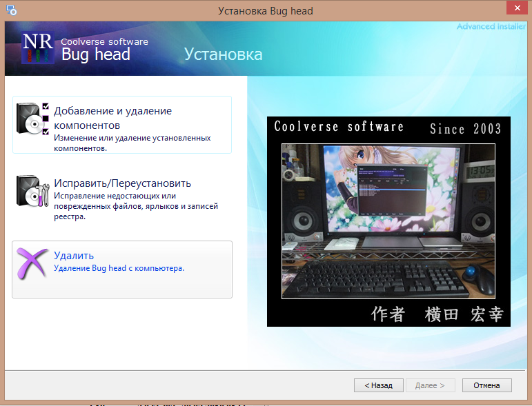This screenshot has width=532, height=406.
Task: Click the 'Установка' header title
Action: (x=224, y=54)
